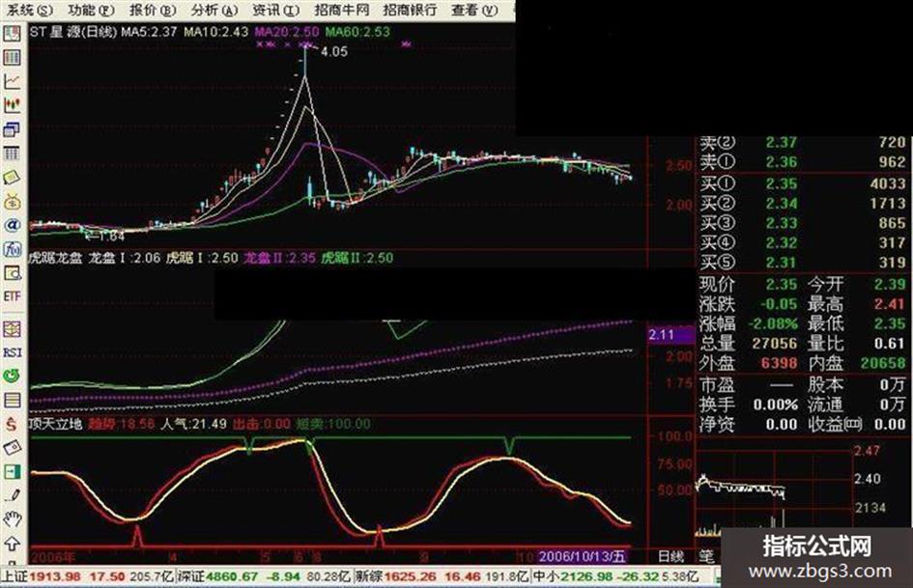Click the red dollar sign icon
This screenshot has height=588, width=913.
pyautogui.click(x=13, y=425)
